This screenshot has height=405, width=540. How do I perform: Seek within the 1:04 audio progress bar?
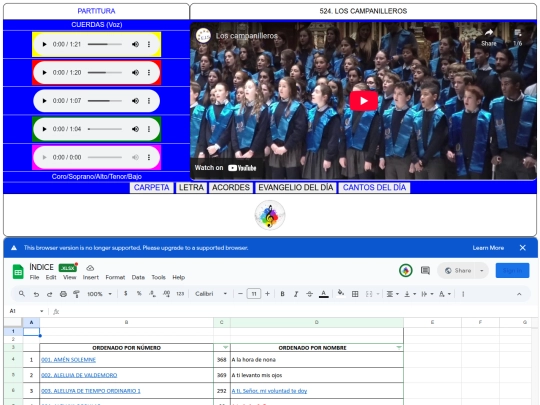click(x=105, y=129)
